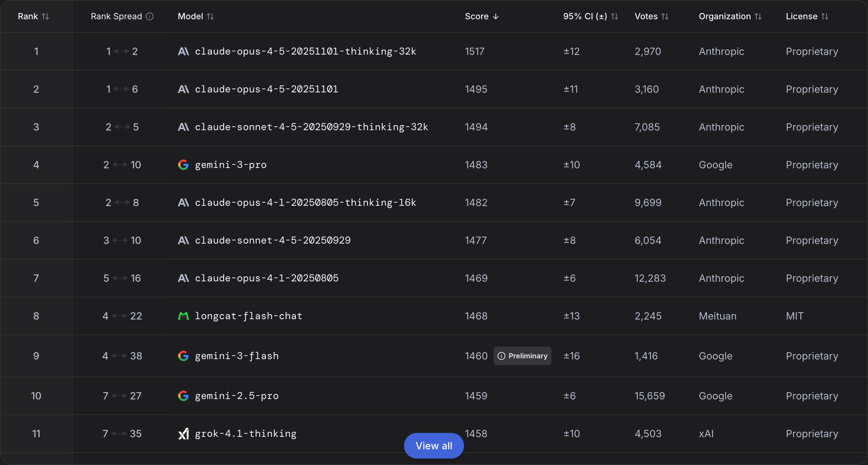Click the Meituan logo beside longcat-flash-chat
868x465 pixels.
183,316
